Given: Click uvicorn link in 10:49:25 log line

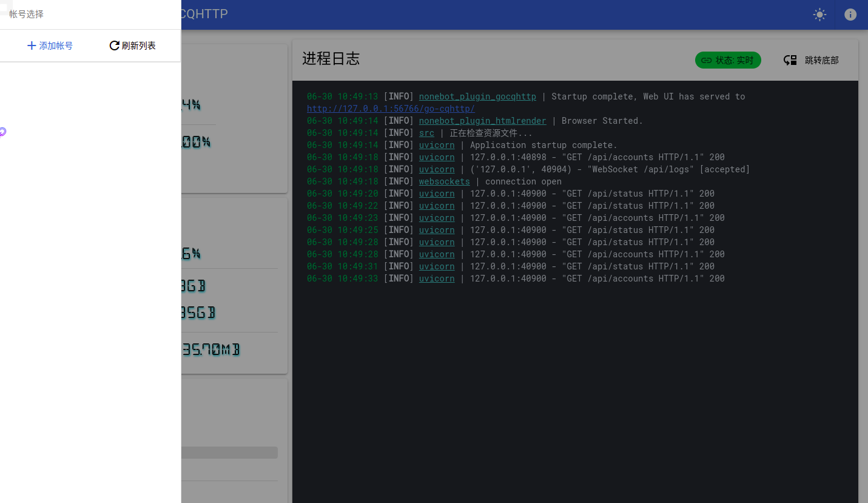Looking at the screenshot, I should 436,230.
